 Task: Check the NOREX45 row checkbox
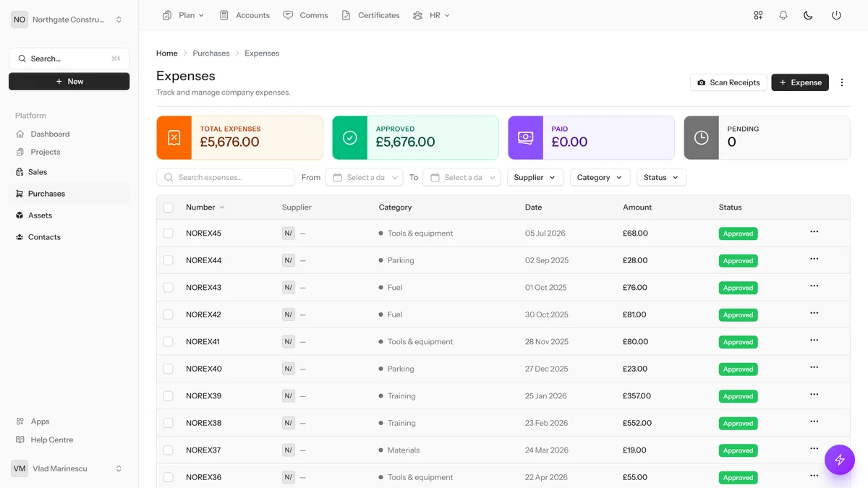169,234
